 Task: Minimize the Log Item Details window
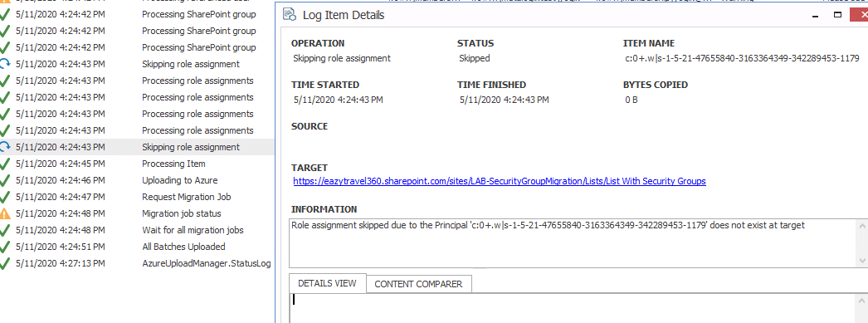(x=816, y=14)
